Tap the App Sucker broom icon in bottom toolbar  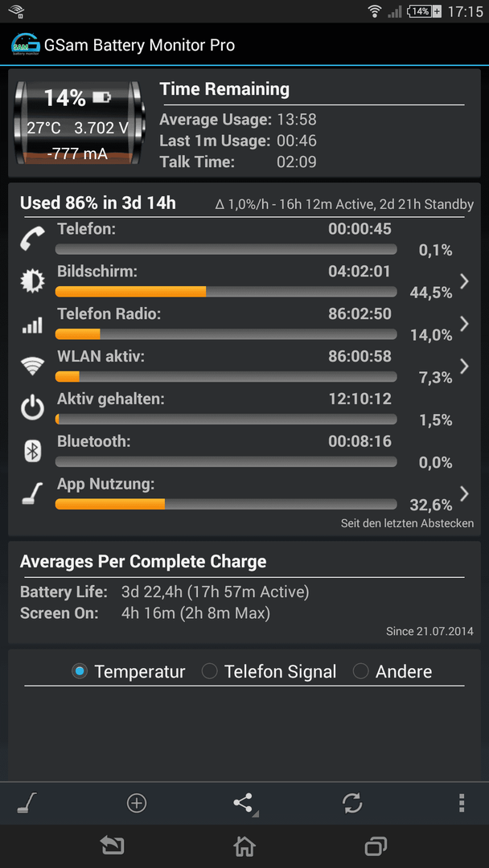coord(27,802)
